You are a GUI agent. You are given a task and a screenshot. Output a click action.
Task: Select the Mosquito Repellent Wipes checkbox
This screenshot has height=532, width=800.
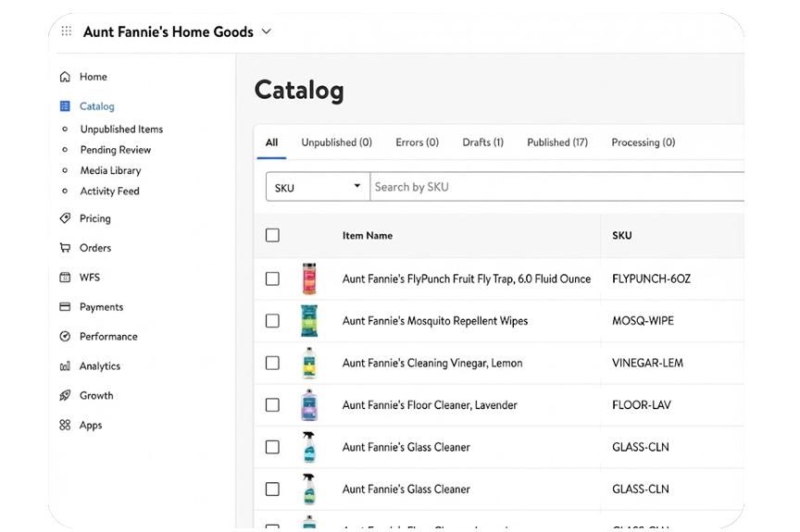(272, 321)
